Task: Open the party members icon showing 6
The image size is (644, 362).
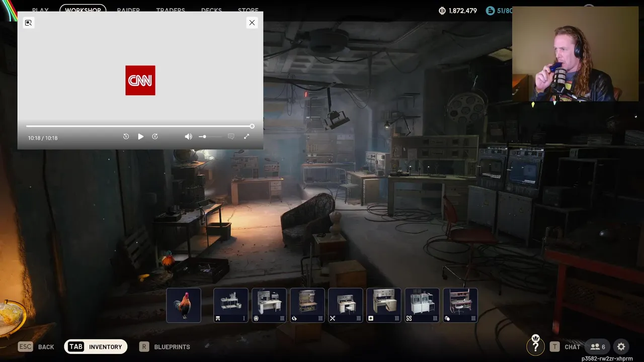Action: 598,346
